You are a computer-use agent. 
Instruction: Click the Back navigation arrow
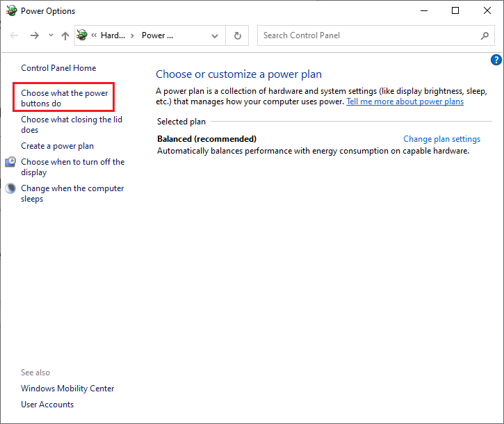pyautogui.click(x=15, y=35)
